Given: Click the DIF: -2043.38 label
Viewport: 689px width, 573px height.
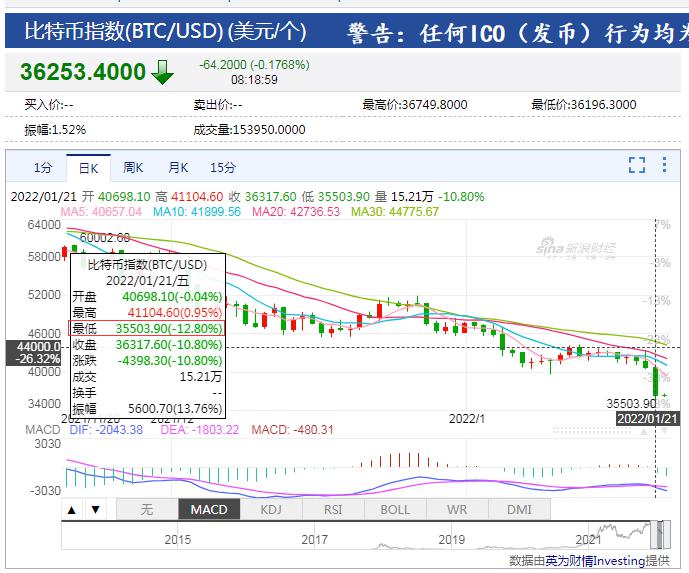Looking at the screenshot, I should [106, 430].
